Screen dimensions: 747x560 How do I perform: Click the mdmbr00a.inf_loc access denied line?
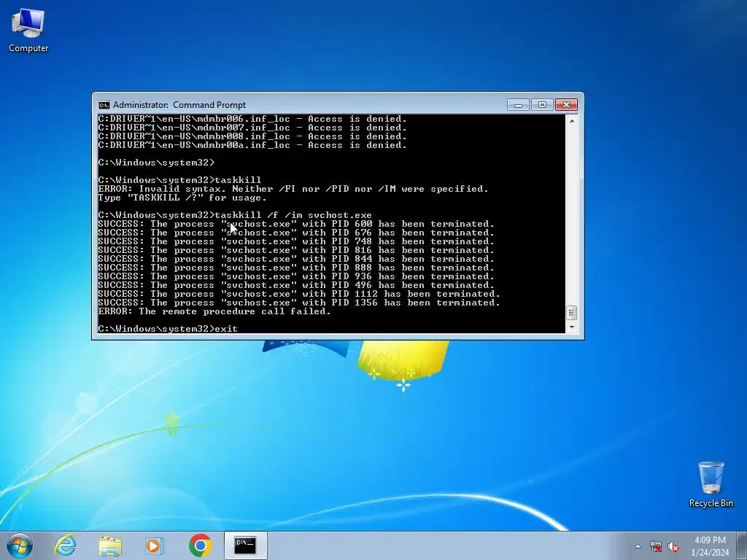click(x=252, y=145)
